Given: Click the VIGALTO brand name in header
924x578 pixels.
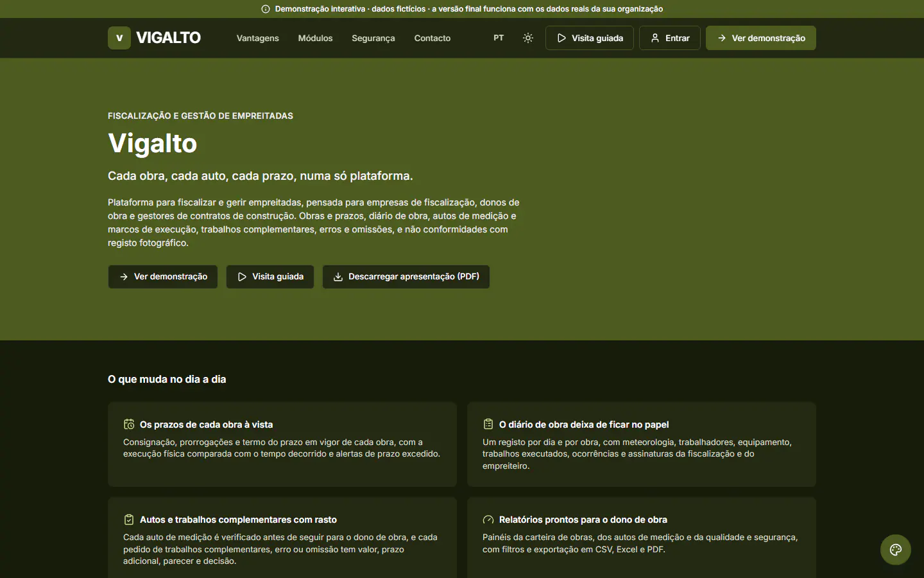Looking at the screenshot, I should (169, 38).
